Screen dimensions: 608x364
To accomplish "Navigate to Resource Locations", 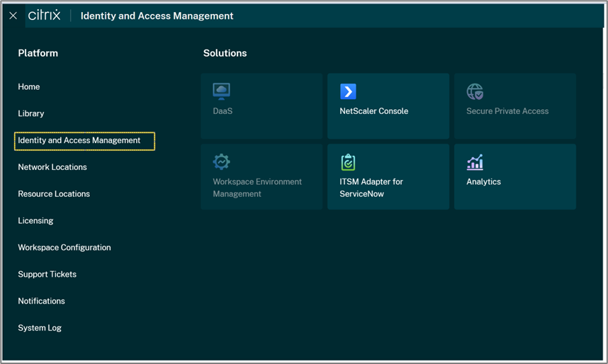I will pos(54,194).
